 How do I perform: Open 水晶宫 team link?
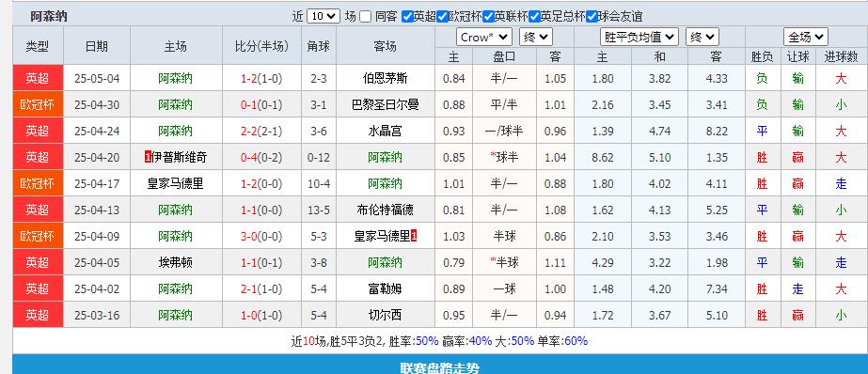pos(386,132)
